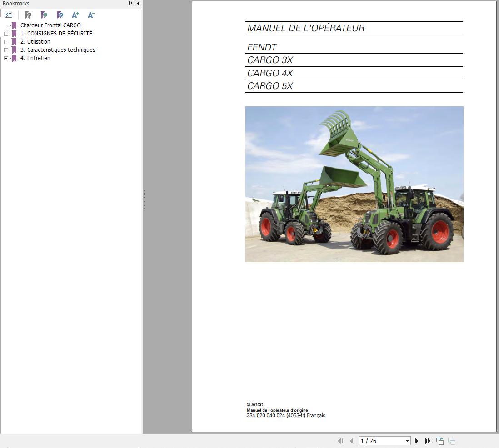499x448 pixels.
Task: Click the tractor photo on the cover page
Action: (354, 184)
